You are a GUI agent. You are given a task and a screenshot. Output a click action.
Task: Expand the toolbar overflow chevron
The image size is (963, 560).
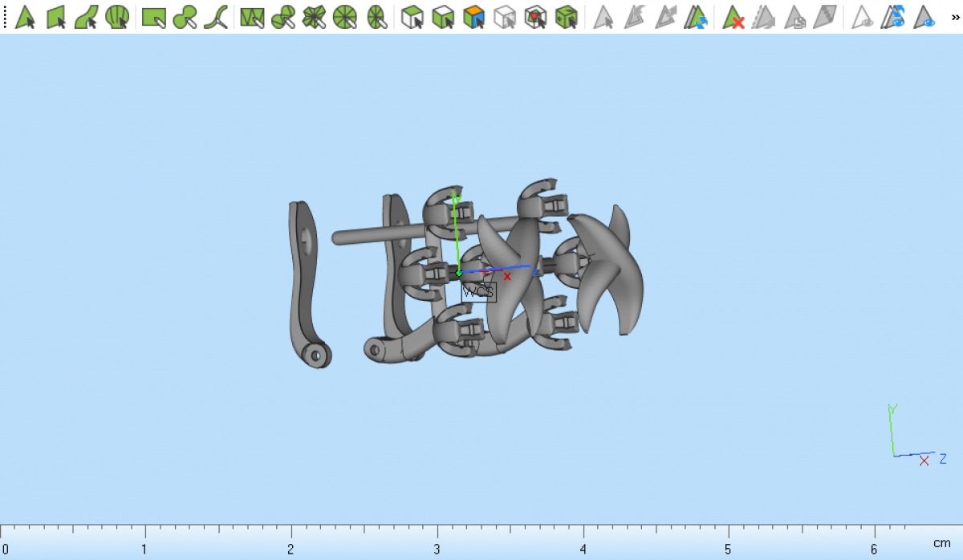click(955, 17)
